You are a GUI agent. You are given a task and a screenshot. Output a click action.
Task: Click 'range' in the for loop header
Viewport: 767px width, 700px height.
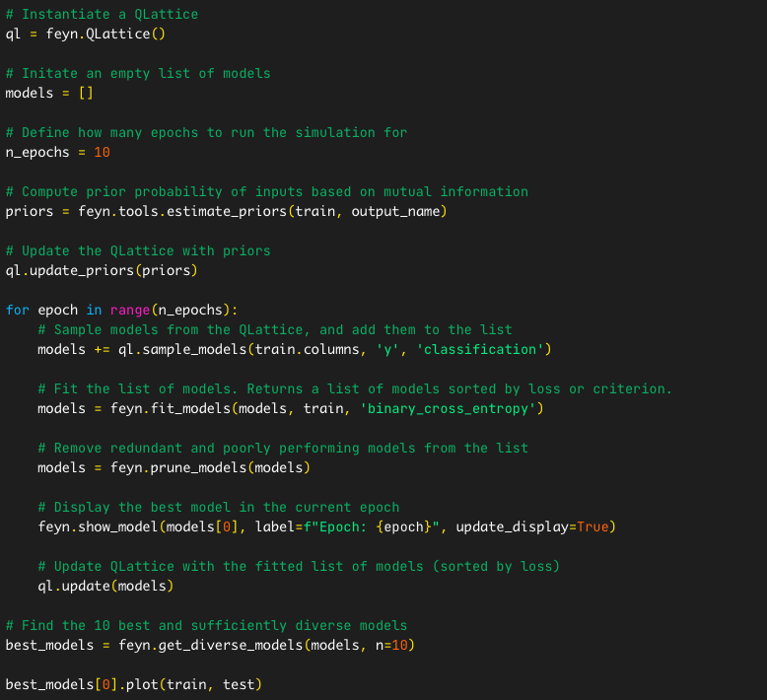pos(130,311)
